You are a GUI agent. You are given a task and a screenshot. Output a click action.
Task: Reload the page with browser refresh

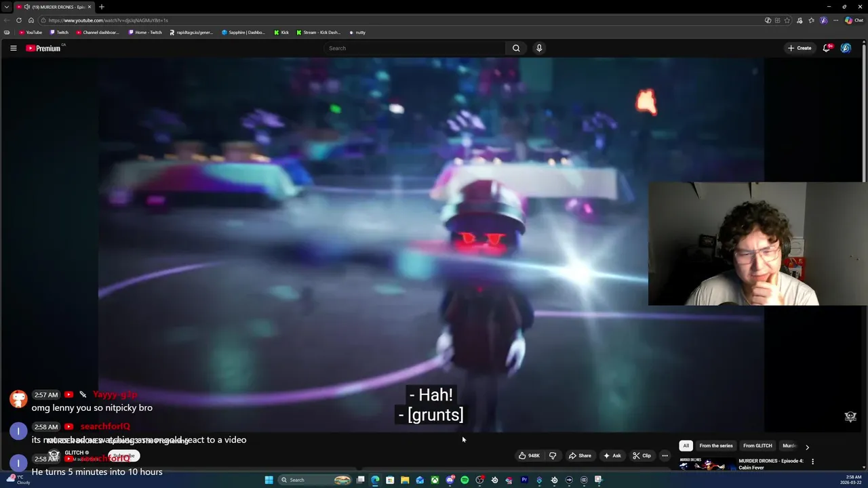[19, 20]
